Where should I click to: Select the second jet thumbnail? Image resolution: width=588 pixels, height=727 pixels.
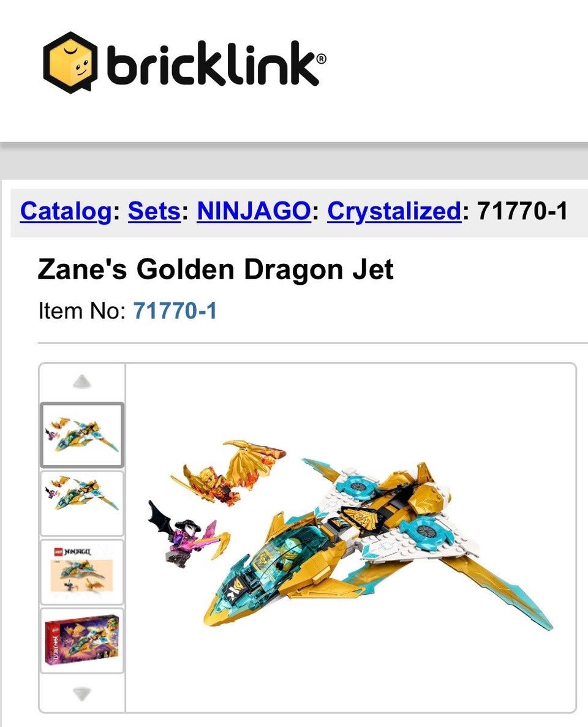pyautogui.click(x=82, y=503)
